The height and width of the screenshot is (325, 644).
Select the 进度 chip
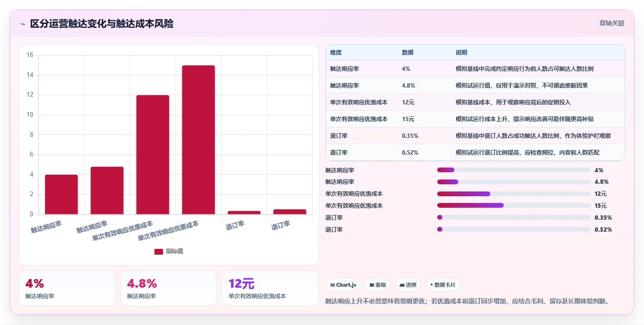click(x=408, y=285)
